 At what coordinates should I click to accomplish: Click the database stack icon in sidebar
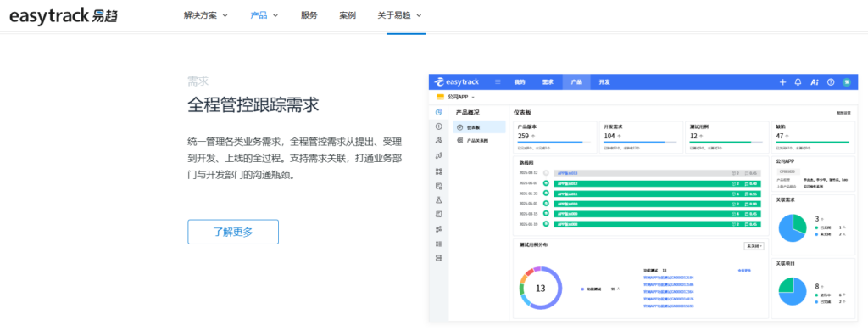tap(439, 258)
